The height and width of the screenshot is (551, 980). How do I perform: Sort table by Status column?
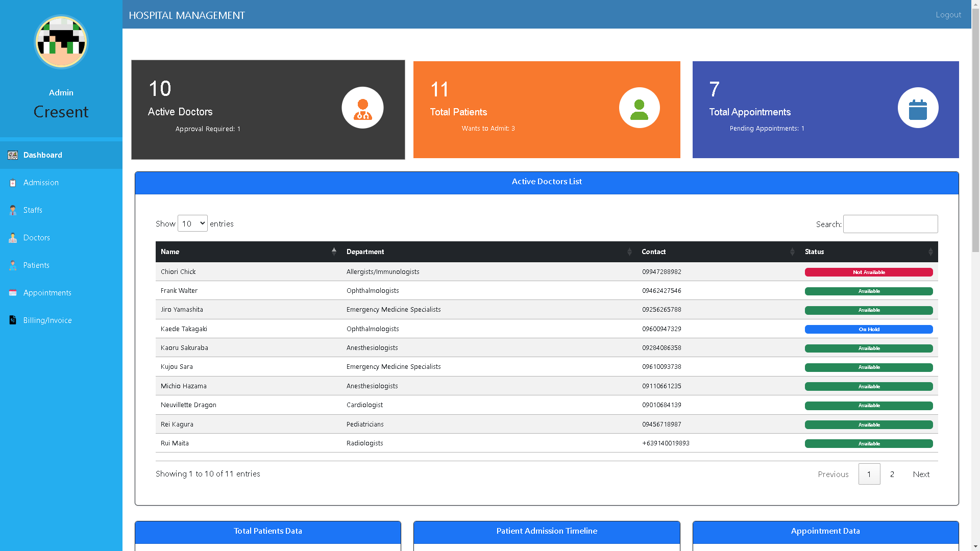pos(869,252)
